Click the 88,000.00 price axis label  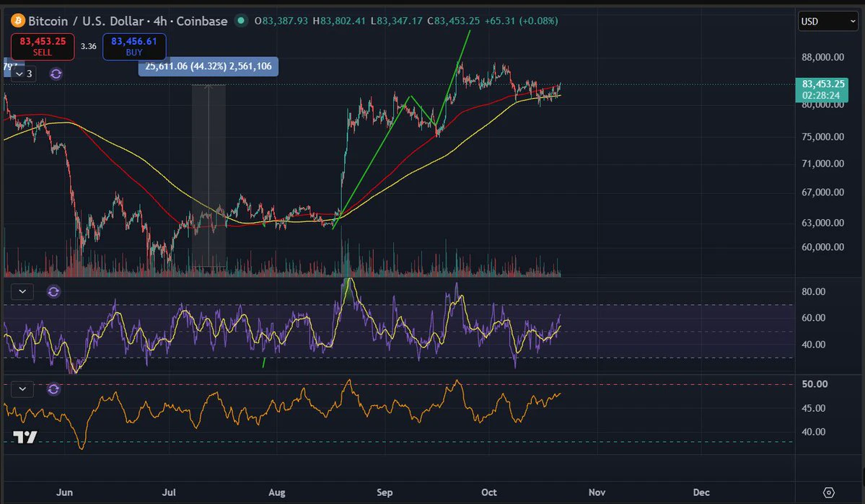coord(822,58)
